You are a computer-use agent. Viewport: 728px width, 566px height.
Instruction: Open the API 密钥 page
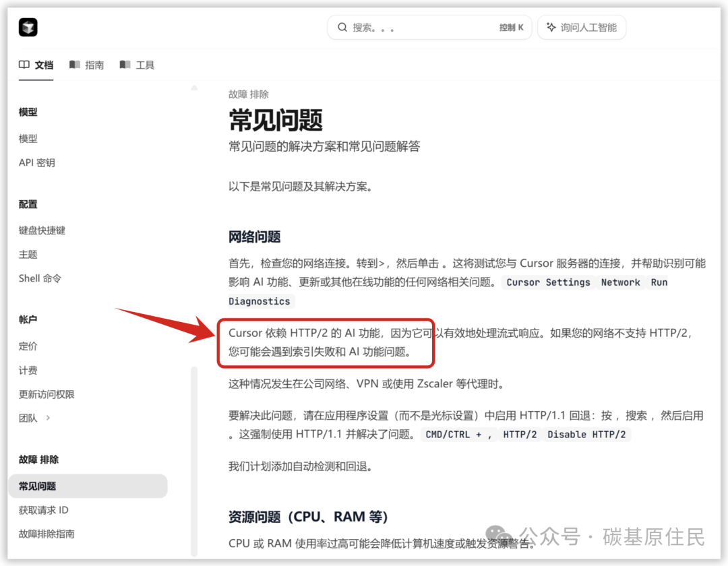point(36,163)
